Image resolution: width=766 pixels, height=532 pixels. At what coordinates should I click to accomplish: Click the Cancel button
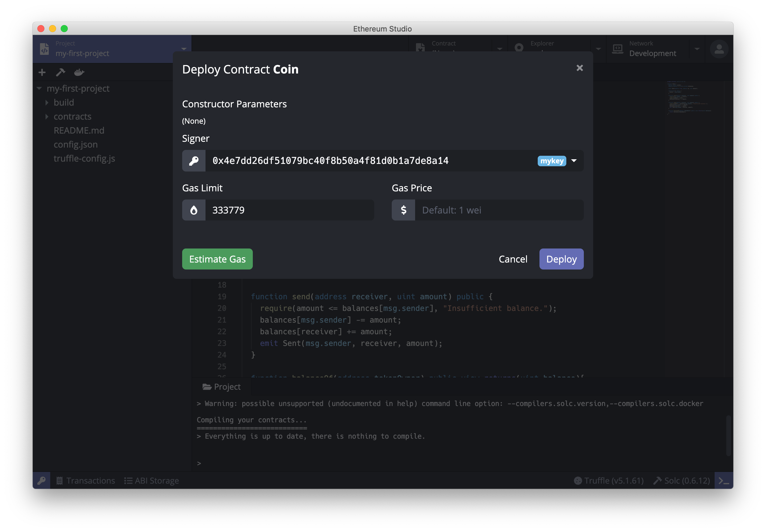(x=513, y=259)
